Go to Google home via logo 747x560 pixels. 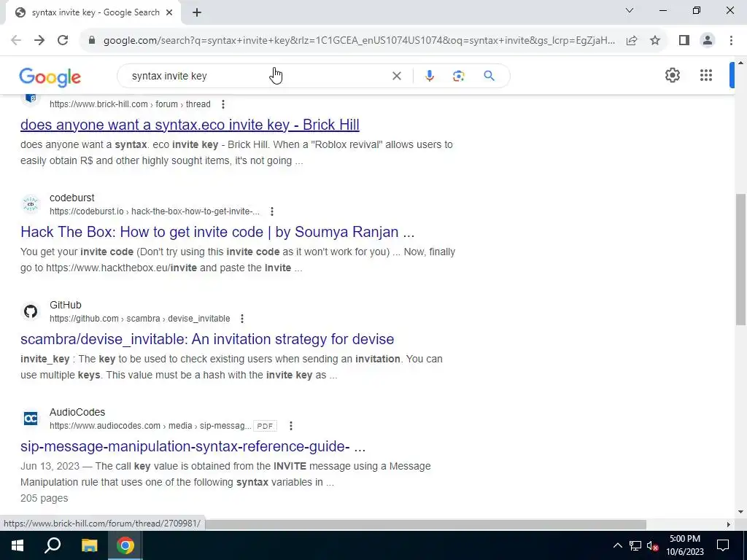pos(50,77)
